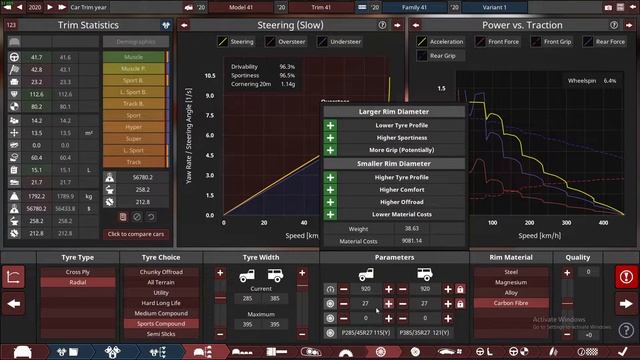Open the drivetrain gearbox tab icon

click(311, 351)
